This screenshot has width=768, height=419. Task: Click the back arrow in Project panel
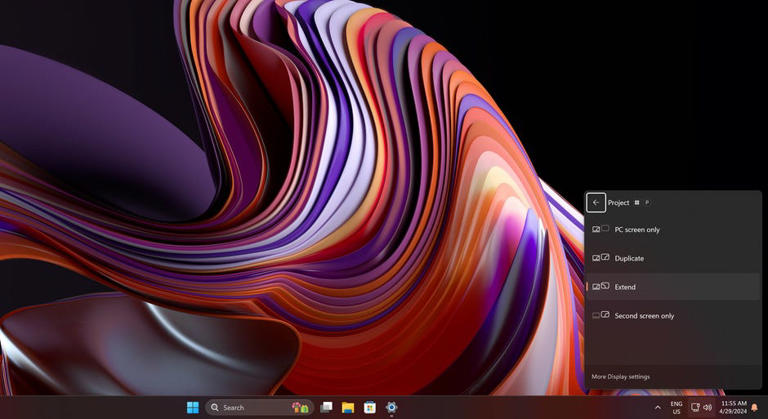596,202
